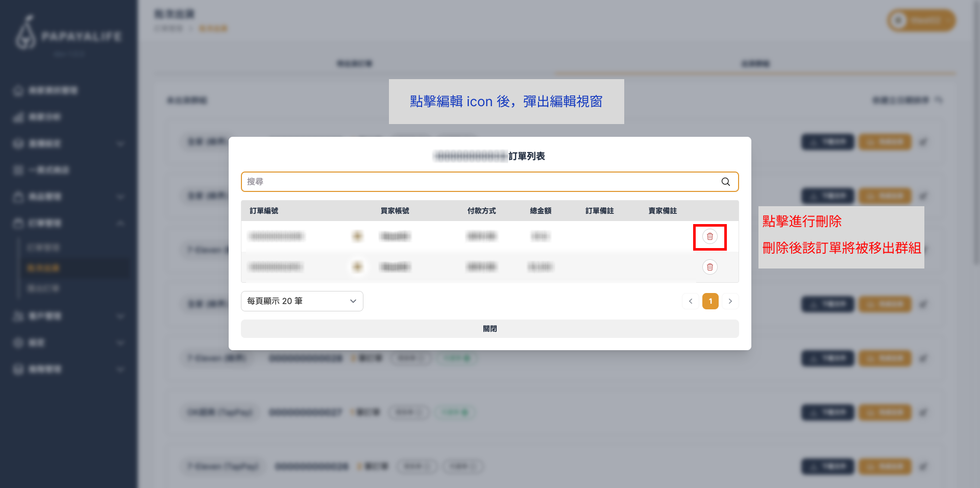Screen dimensions: 980x488
Task: Click the magnifier icon in the search box
Action: (x=725, y=182)
